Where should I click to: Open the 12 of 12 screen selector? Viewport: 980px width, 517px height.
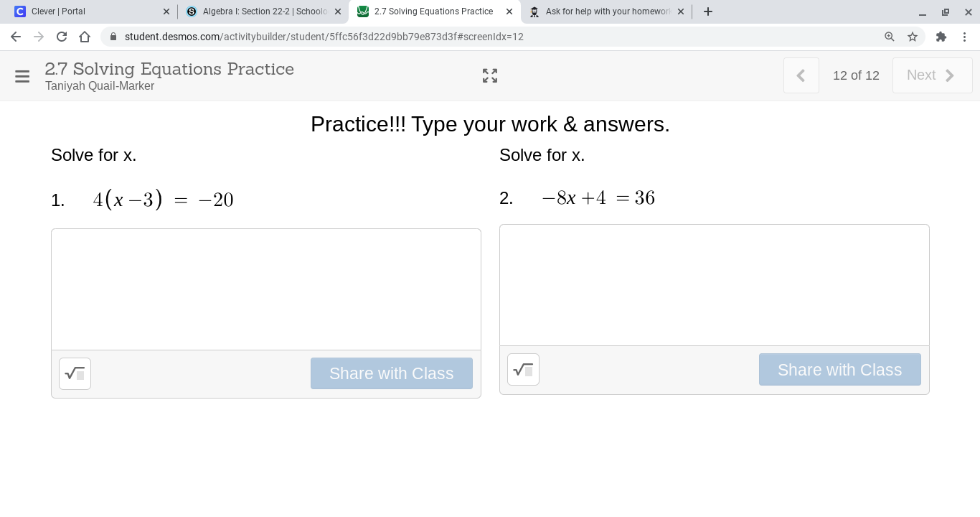pos(856,75)
